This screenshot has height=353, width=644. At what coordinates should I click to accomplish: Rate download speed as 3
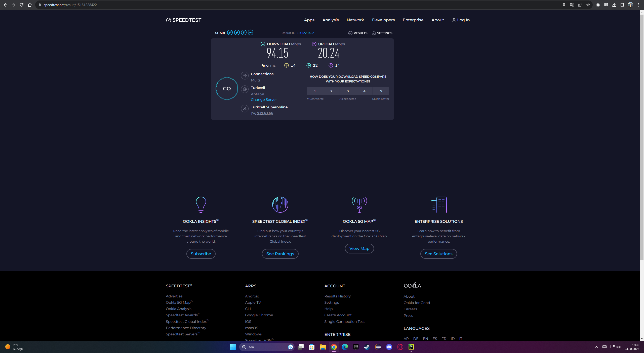point(348,91)
